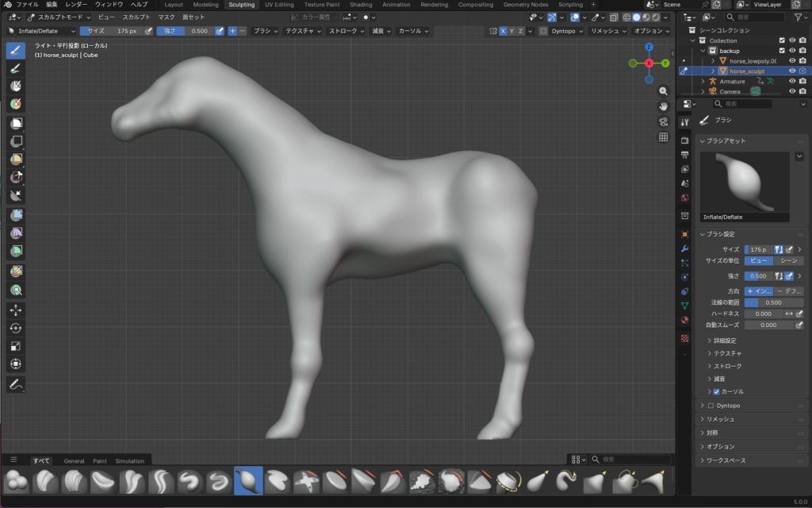Select the Annotate tool in left toolbar
This screenshot has height=508, width=812.
click(15, 384)
